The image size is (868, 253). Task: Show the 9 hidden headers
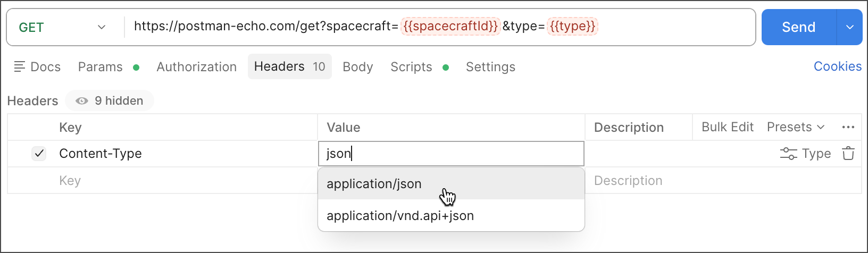(x=110, y=101)
